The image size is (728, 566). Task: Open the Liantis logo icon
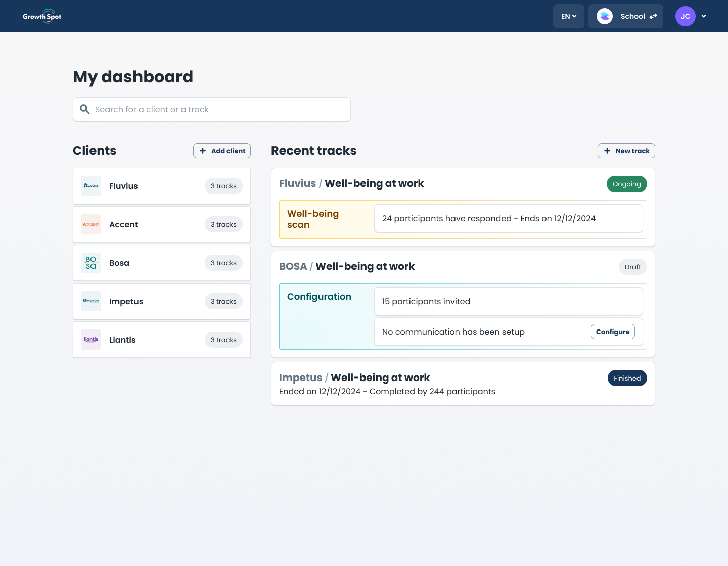coord(91,340)
